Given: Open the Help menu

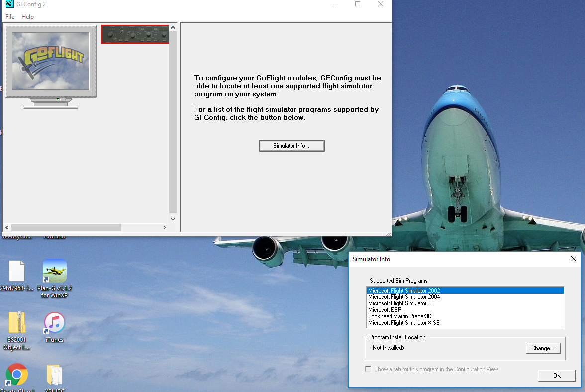Looking at the screenshot, I should (27, 17).
